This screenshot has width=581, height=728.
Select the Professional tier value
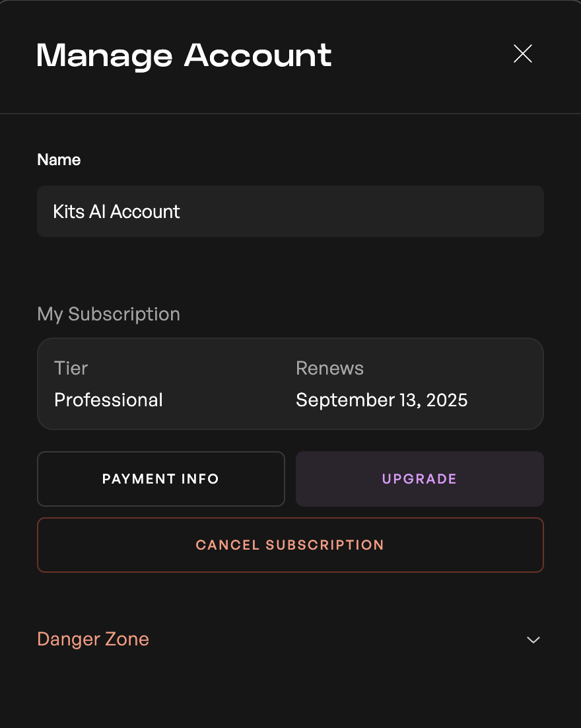(x=108, y=400)
